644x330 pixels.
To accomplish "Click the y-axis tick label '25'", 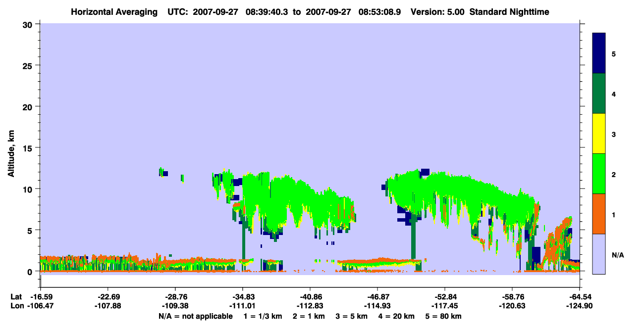I will click(x=29, y=65).
